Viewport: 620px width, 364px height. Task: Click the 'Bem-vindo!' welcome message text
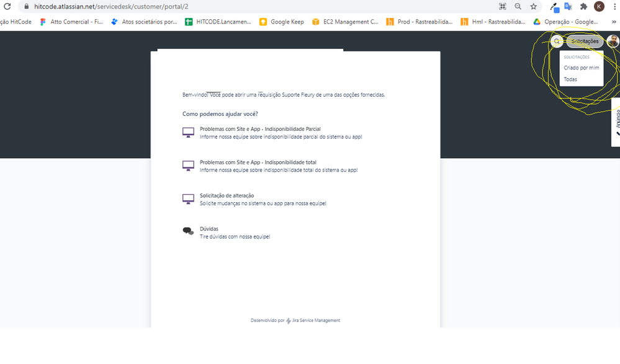click(284, 95)
